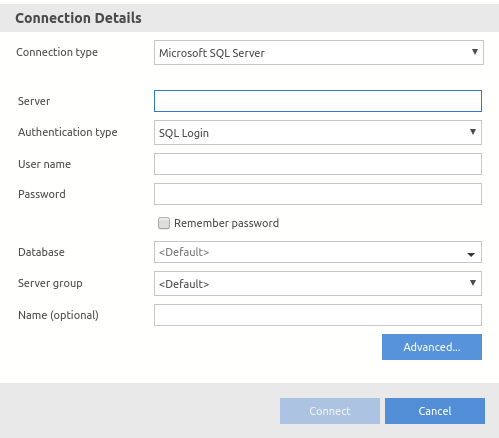Select the Password input box
Screen dimensions: 499x438
tap(318, 194)
